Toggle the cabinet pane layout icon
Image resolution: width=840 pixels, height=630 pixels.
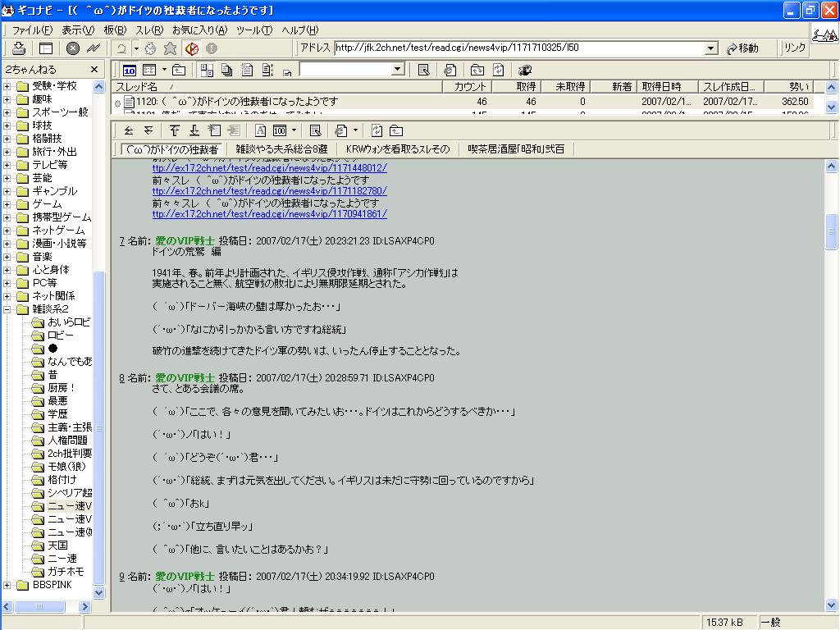46,48
